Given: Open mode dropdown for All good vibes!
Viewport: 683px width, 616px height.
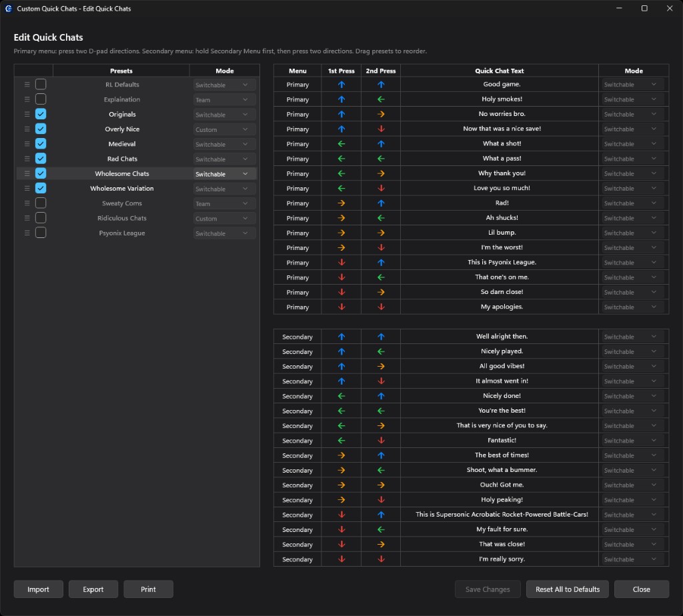Looking at the screenshot, I should 632,366.
